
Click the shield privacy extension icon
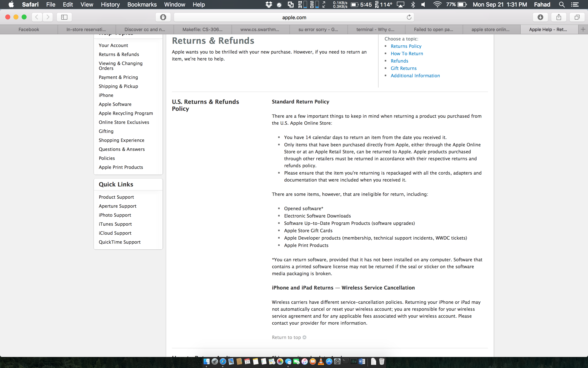[x=163, y=17]
